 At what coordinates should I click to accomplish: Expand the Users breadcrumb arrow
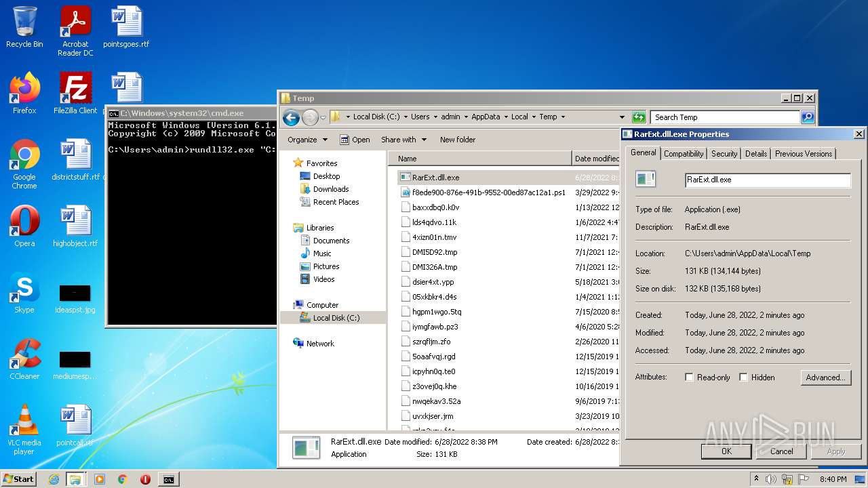point(435,117)
